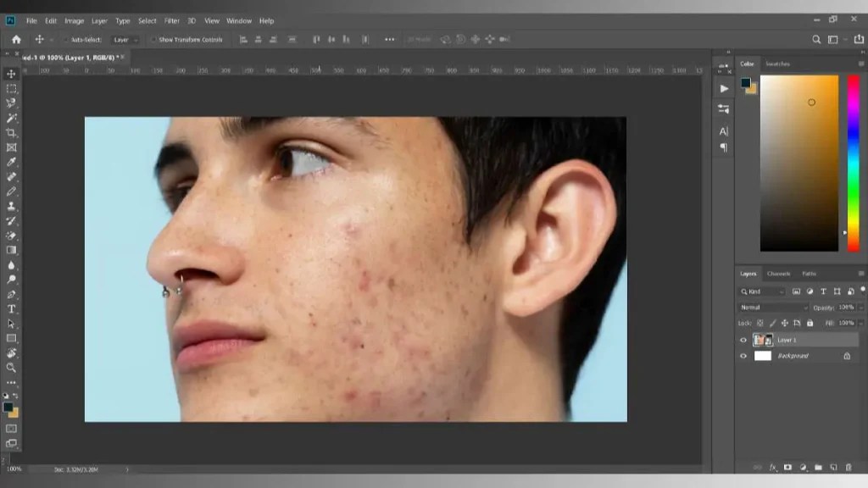
Task: Expand the Opacity dropdown in the Layers panel
Action: click(861, 308)
